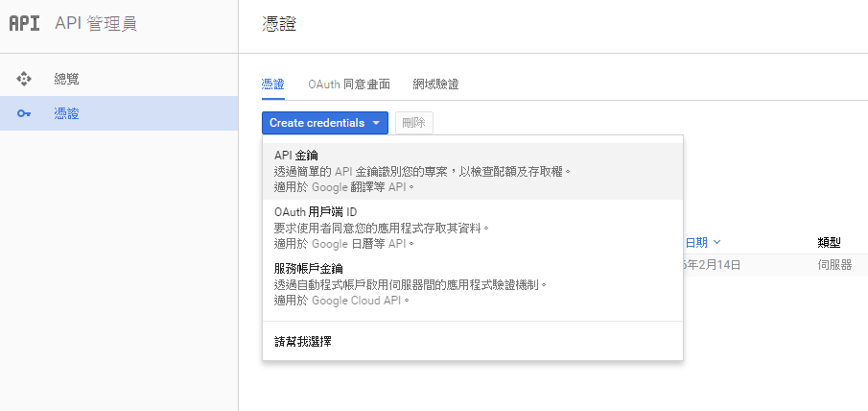Choose OAuth 用戶端 ID menu option
Screen dimensions: 868x411
[x=473, y=228]
